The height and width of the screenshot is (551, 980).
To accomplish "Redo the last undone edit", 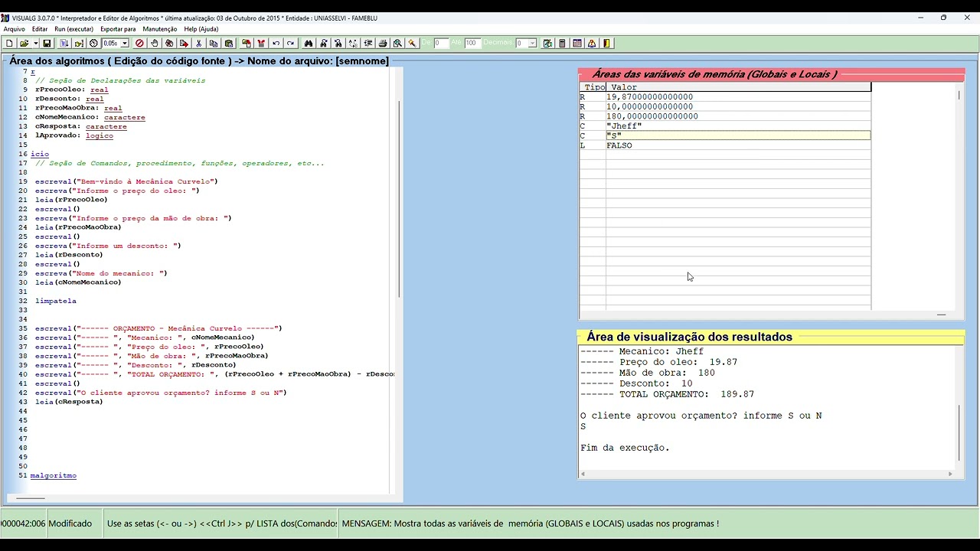I will pyautogui.click(x=290, y=44).
